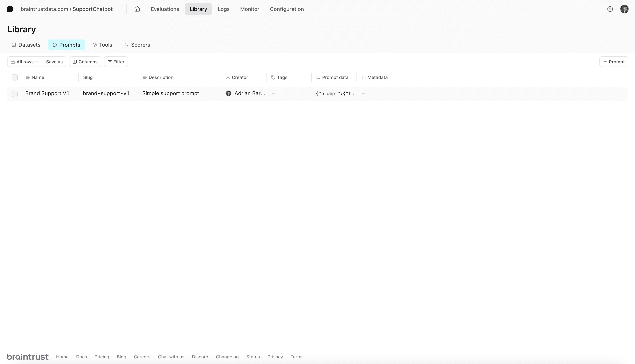Click Adrian's creator avatar in row
This screenshot has width=635, height=364.
pyautogui.click(x=228, y=93)
